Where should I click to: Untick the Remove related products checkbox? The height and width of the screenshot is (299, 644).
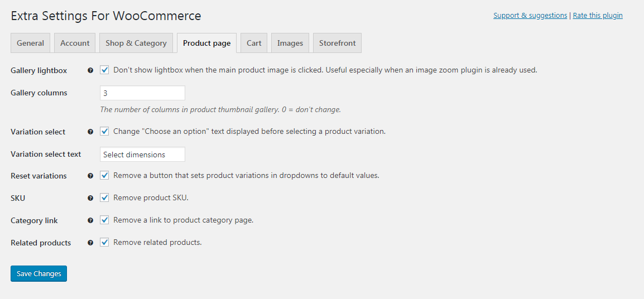pos(104,242)
